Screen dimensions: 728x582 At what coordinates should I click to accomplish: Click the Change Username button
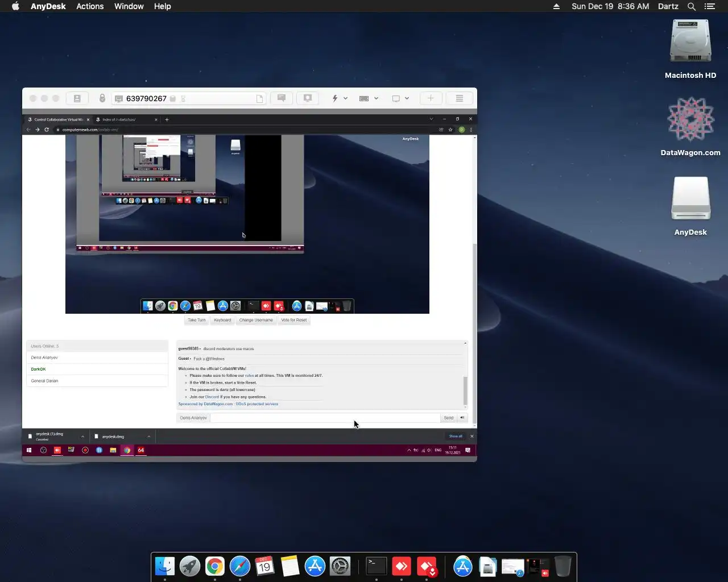pyautogui.click(x=256, y=320)
